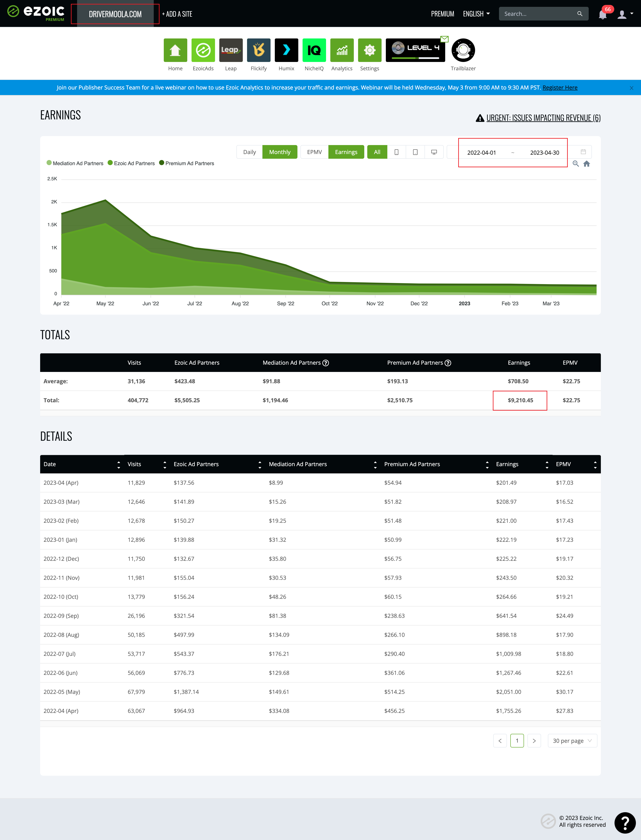Screen dimensions: 641x840
Task: Open the 30 per page dropdown
Action: [x=572, y=741]
